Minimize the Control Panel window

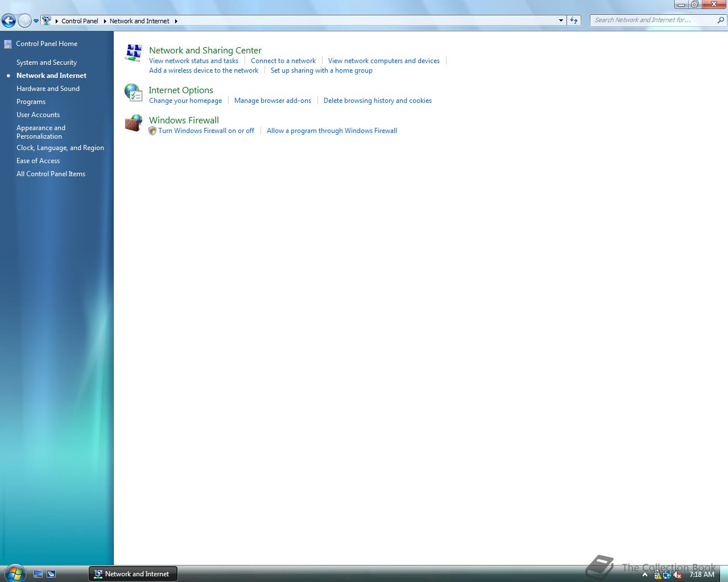[681, 4]
